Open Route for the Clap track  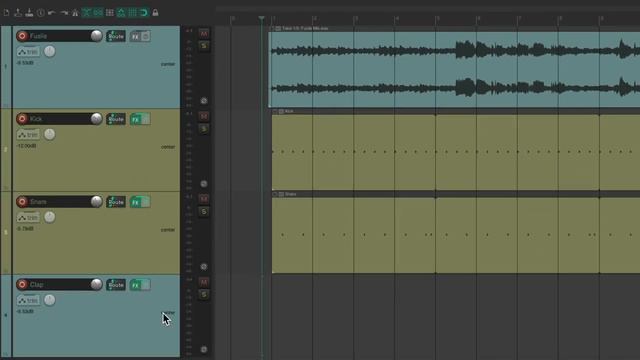(x=116, y=285)
